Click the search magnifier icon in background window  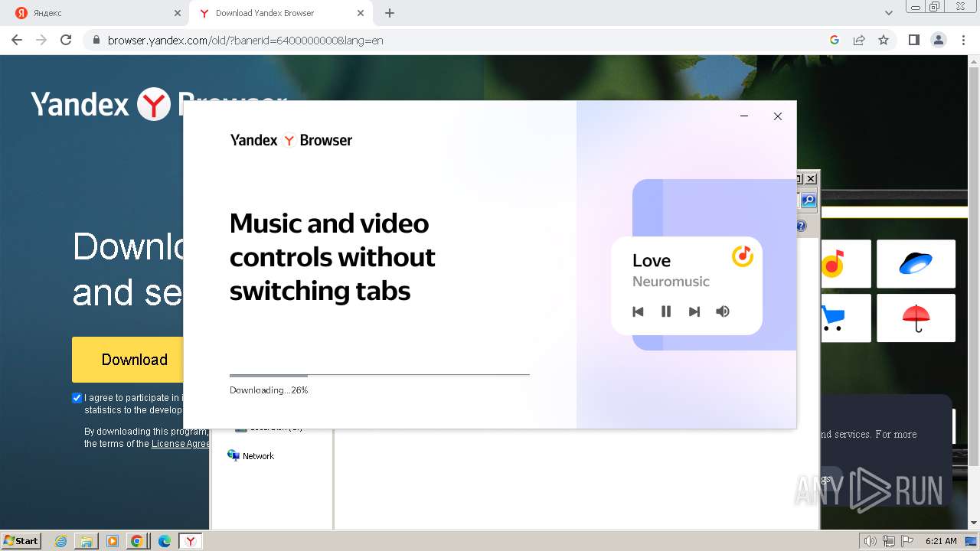(x=808, y=201)
